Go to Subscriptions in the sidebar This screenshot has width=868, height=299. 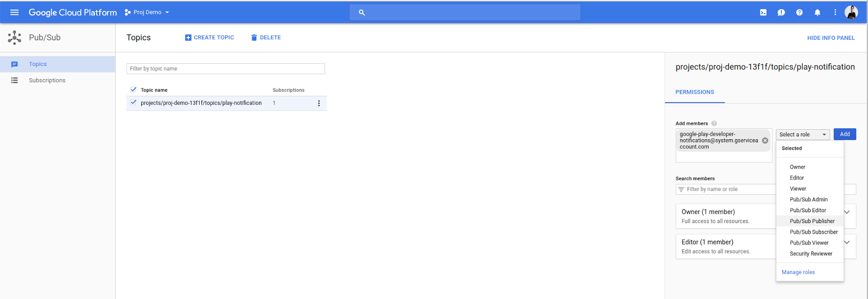coord(47,80)
